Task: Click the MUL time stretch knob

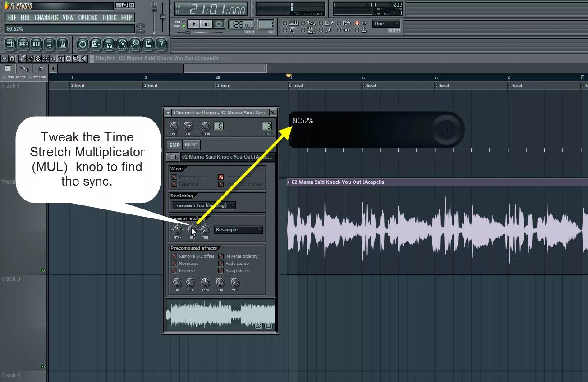Action: [192, 230]
